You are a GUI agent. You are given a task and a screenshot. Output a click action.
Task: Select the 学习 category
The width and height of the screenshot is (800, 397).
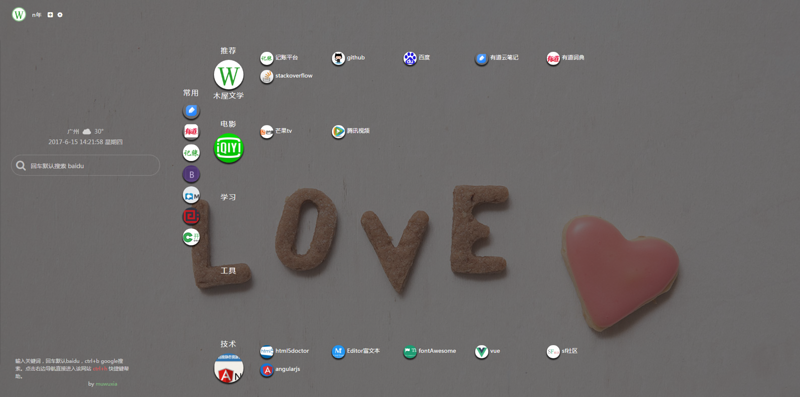[x=229, y=197]
